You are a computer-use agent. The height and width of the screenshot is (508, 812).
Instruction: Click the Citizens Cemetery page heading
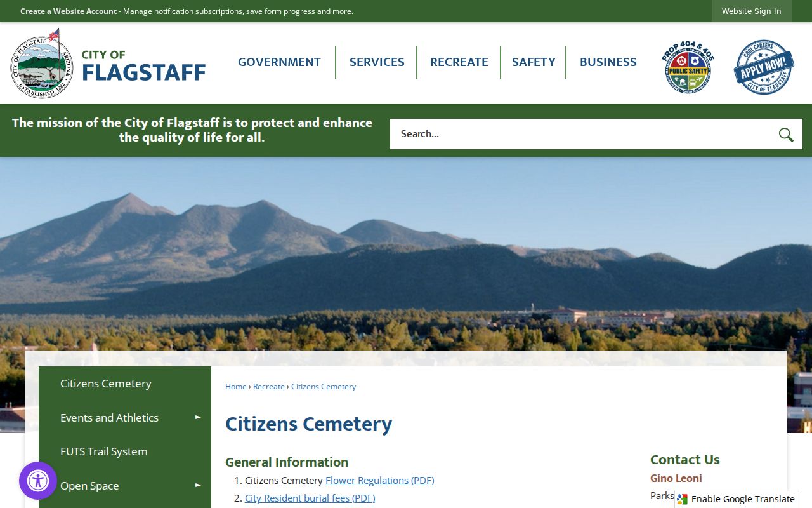pyautogui.click(x=308, y=424)
